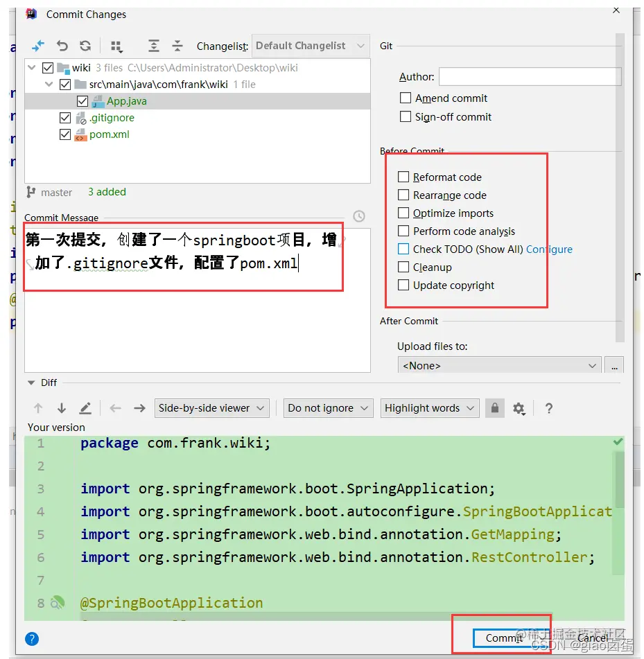
Task: Toggle the diff scroll lock icon
Action: 495,408
